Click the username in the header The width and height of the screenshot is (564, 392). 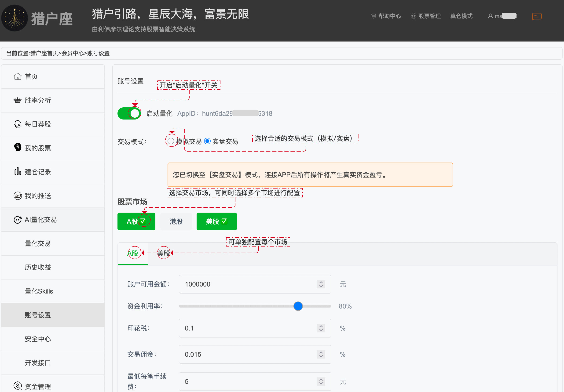tap(506, 16)
